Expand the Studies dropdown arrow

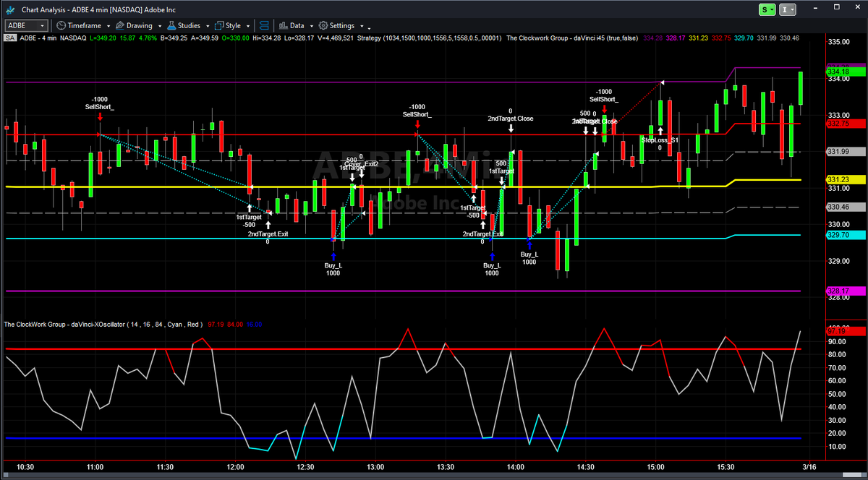(208, 26)
